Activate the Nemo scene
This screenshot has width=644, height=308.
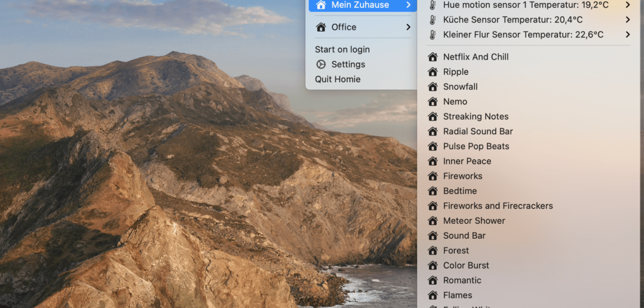[455, 101]
